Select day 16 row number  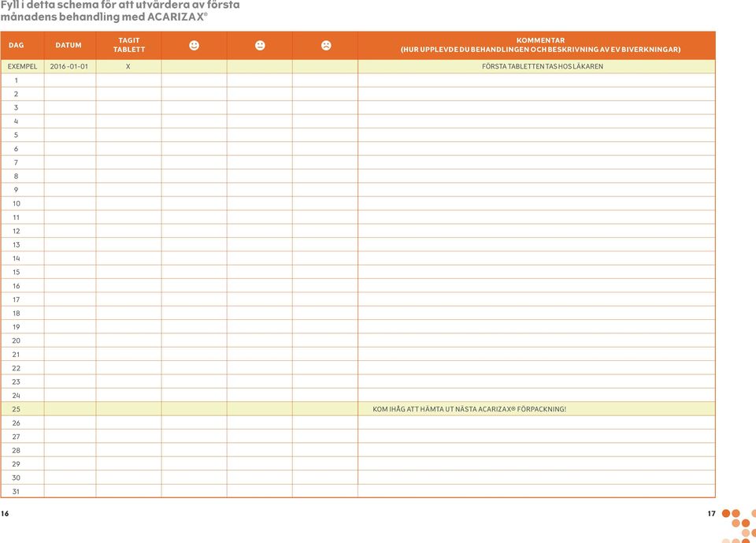click(x=17, y=286)
